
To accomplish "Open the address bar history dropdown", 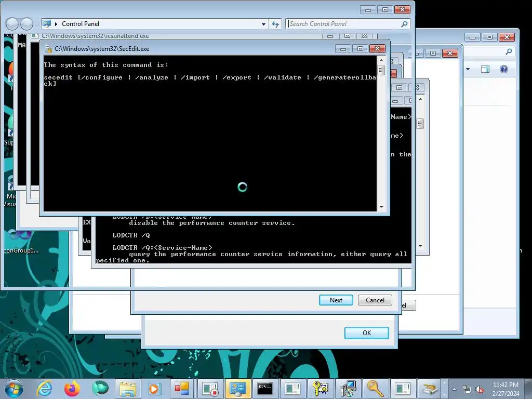I will click(263, 24).
